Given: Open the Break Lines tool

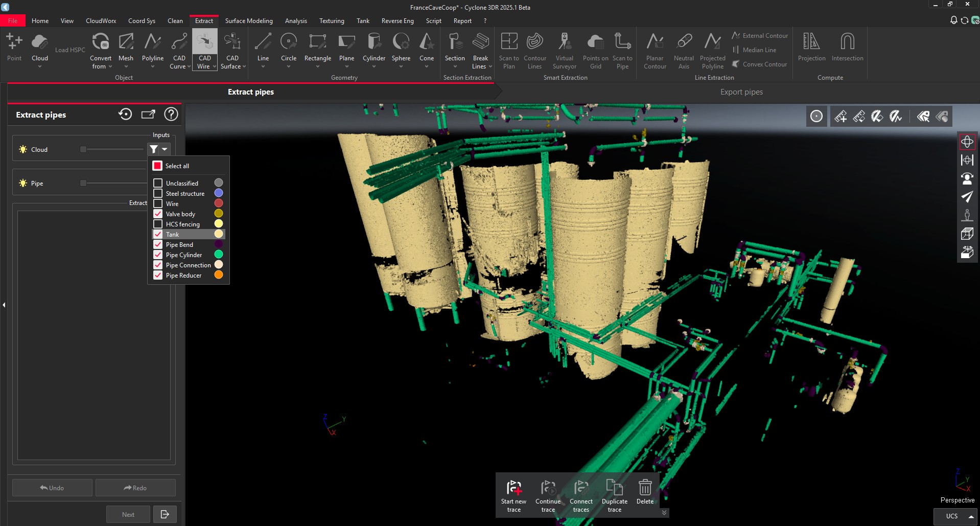Looking at the screenshot, I should 480,49.
